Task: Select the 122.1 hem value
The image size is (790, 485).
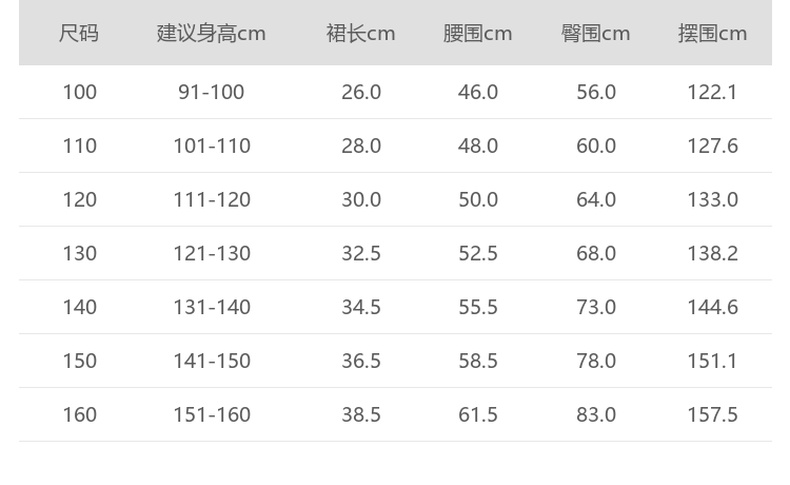Action: [712, 92]
